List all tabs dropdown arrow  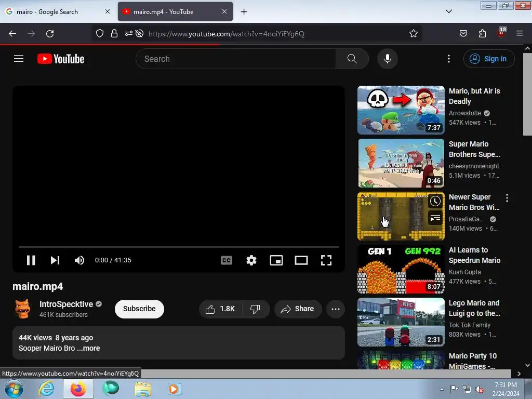(448, 11)
